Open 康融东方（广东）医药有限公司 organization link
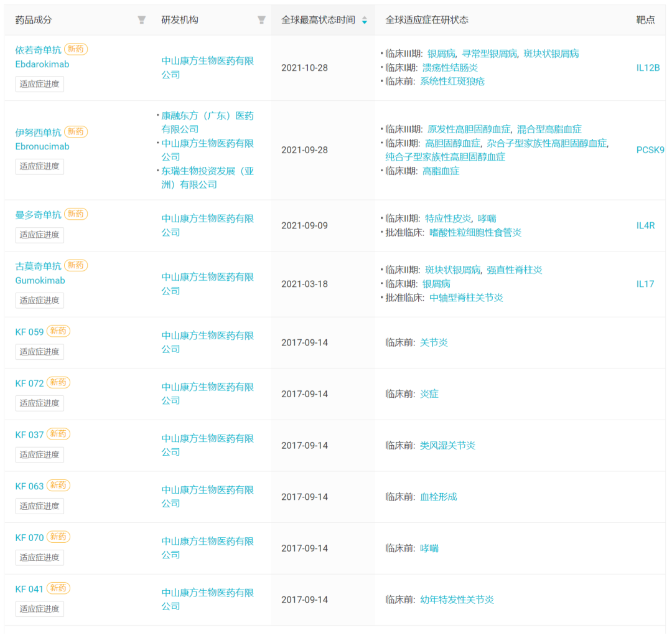Image resolution: width=672 pixels, height=635 pixels. (x=207, y=123)
